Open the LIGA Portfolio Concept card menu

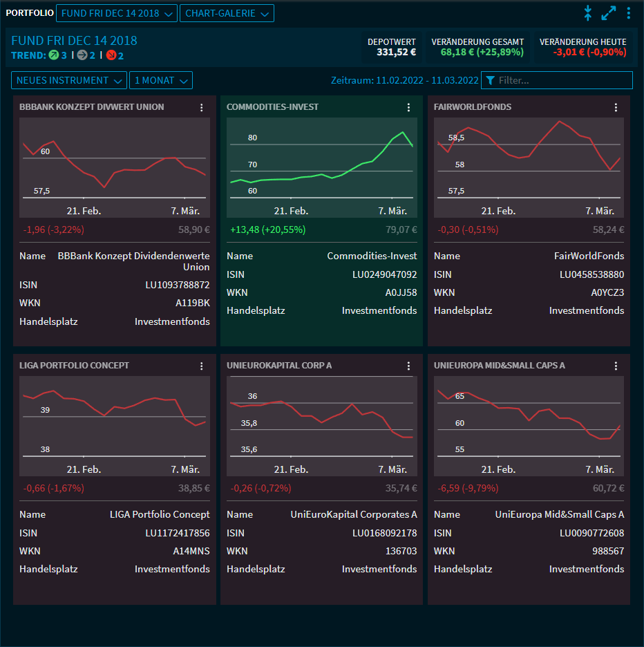[x=202, y=366]
